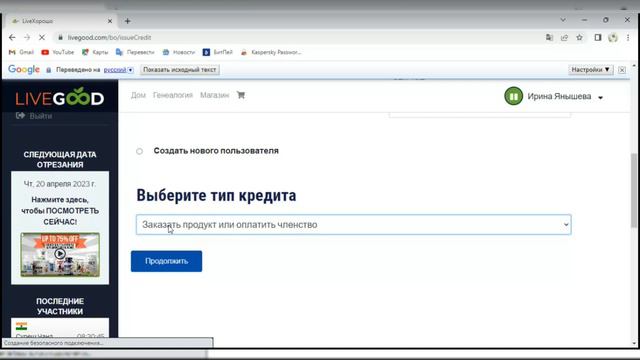The image size is (640, 360).
Task: Expand the Ирина Янышева account dropdown
Action: [600, 98]
